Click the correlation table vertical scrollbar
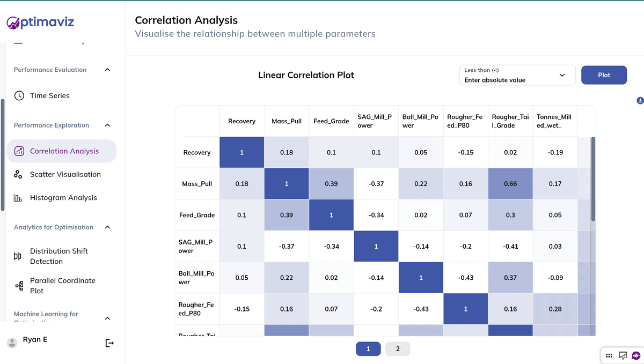The height and width of the screenshot is (364, 644). [593, 179]
